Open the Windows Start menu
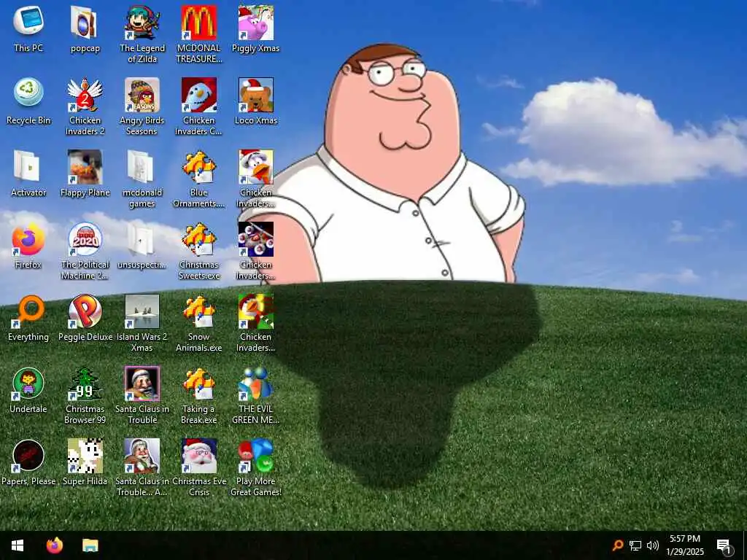 [x=18, y=545]
